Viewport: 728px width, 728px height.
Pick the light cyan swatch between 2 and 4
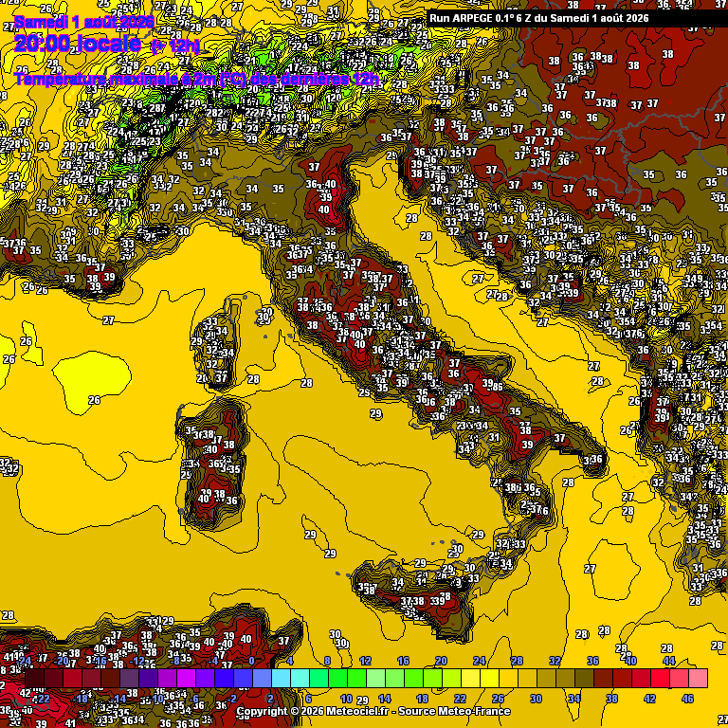coord(282,679)
